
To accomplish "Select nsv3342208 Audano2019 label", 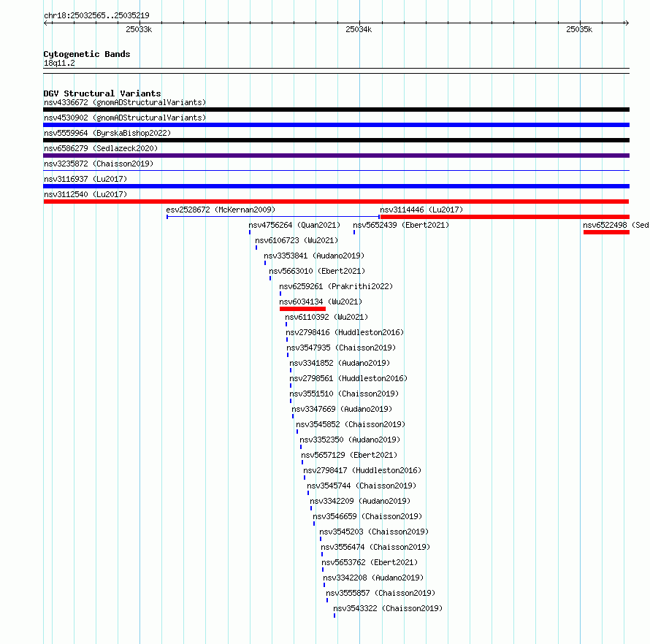I will 373,578.
